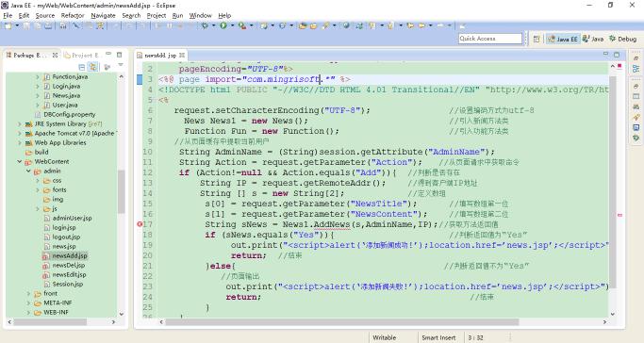Expand the Login.java node
This screenshot has width=644, height=343.
[x=38, y=86]
